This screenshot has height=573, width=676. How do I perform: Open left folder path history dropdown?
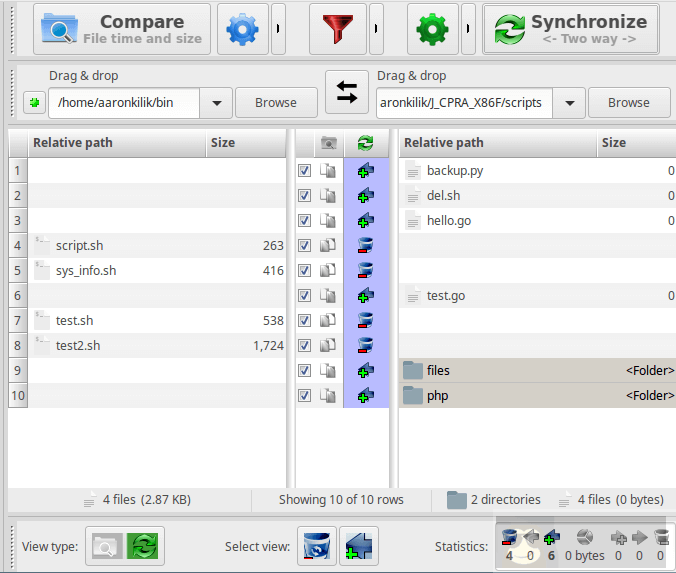coord(216,103)
